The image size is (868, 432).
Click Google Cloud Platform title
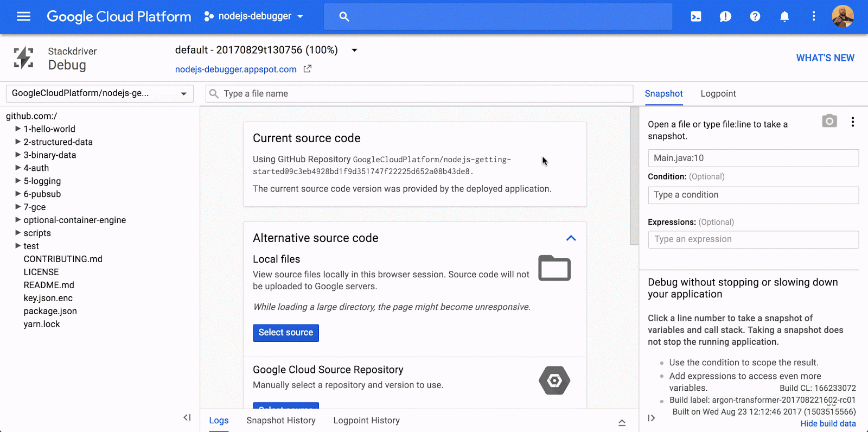pos(119,16)
